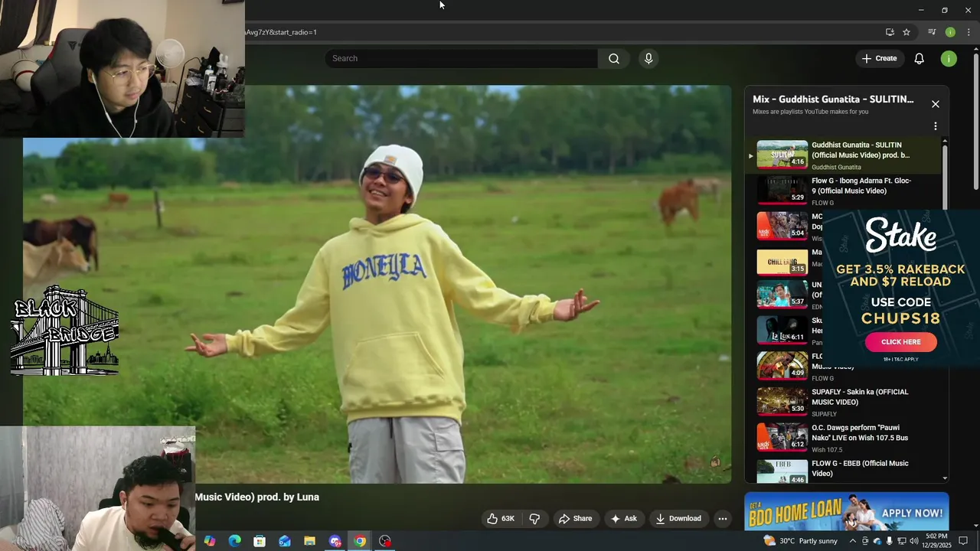
Task: Select the Chill Lang 3:15 thumbnail
Action: (x=782, y=261)
